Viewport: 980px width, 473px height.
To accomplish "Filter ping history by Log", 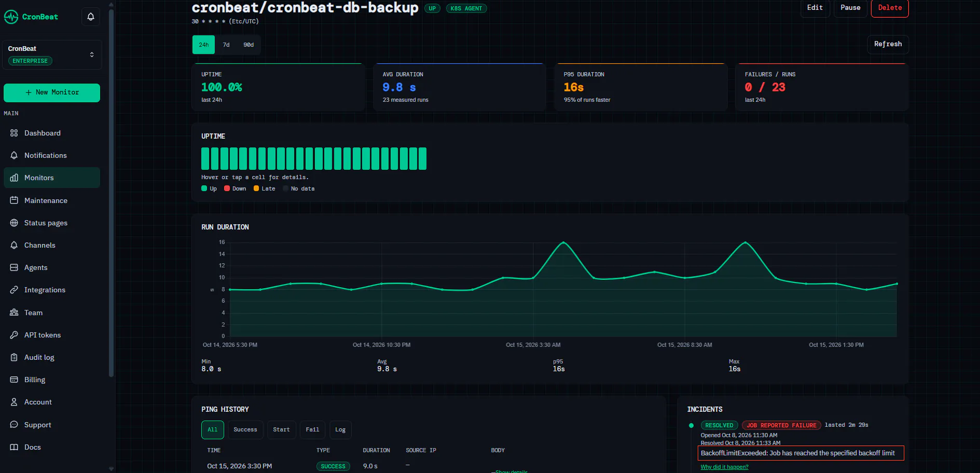I will (340, 430).
